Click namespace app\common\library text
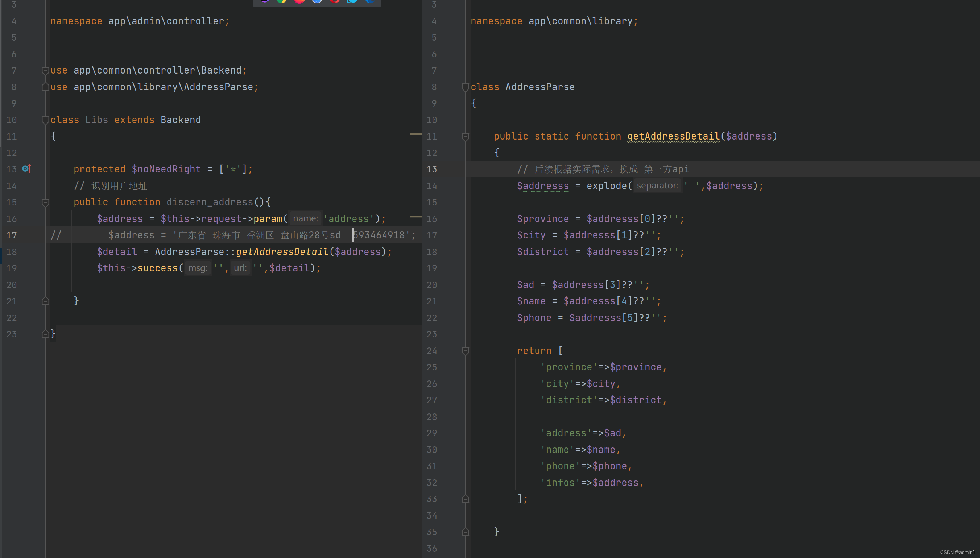The width and height of the screenshot is (980, 558). point(554,21)
